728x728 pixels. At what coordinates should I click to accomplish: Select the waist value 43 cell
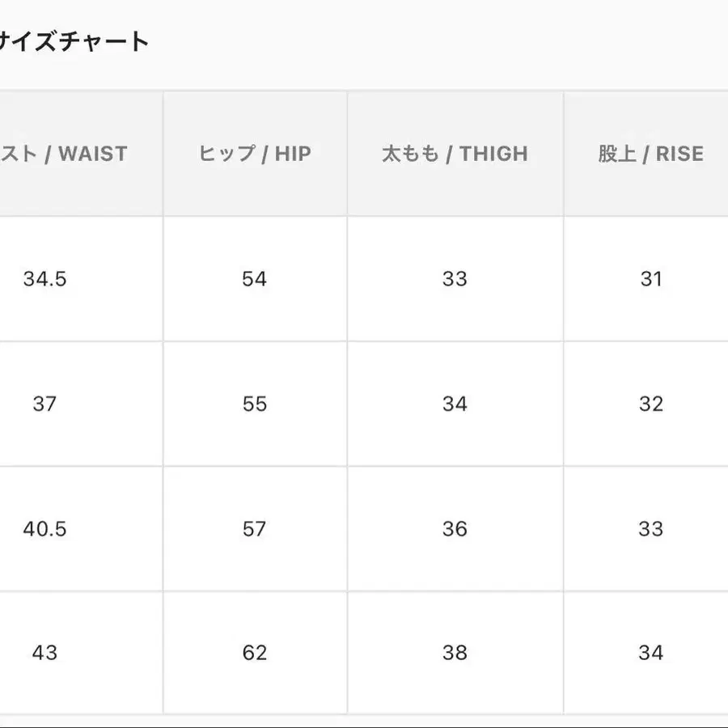45,653
